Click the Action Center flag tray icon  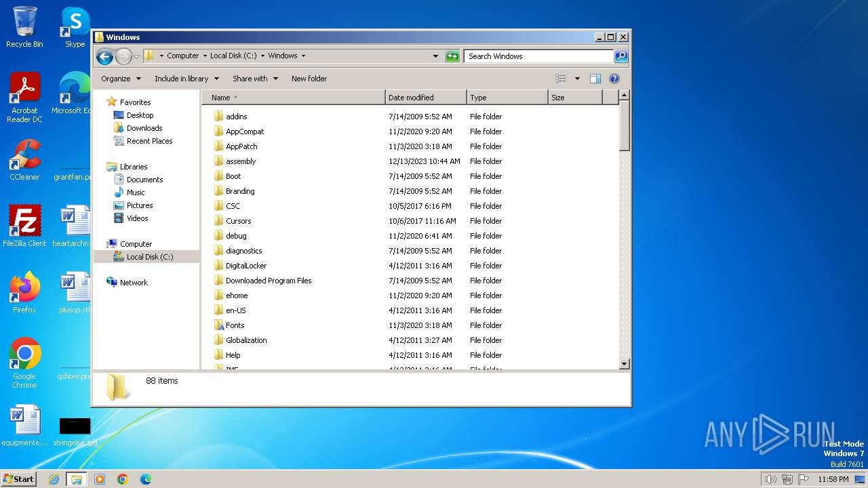[804, 479]
